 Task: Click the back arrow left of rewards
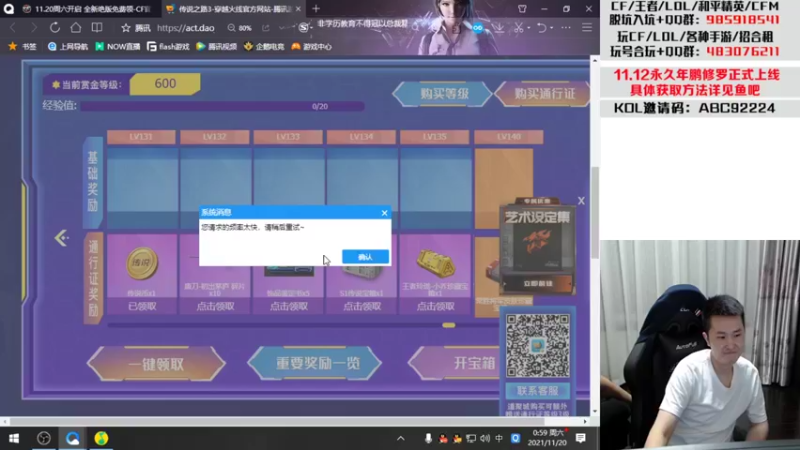click(61, 238)
